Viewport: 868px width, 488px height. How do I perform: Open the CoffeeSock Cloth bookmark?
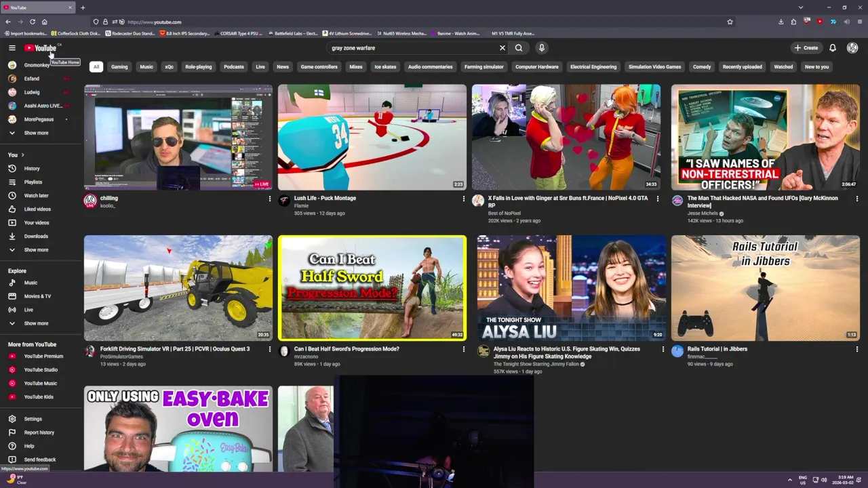pyautogui.click(x=76, y=33)
